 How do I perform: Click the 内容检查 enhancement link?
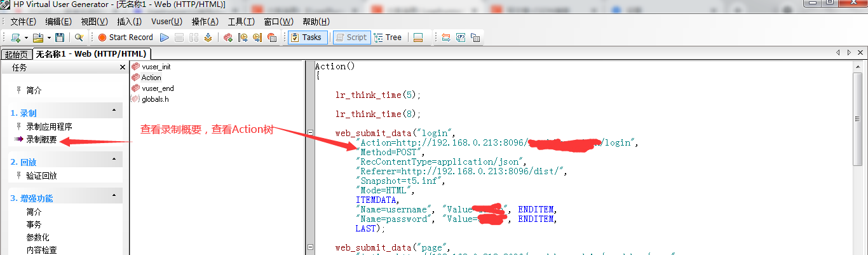click(x=41, y=250)
